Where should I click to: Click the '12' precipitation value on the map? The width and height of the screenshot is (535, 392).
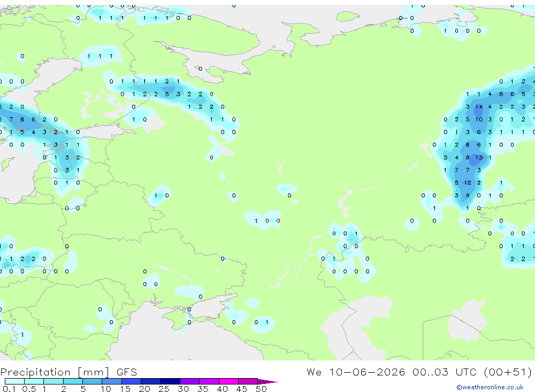coord(468,183)
